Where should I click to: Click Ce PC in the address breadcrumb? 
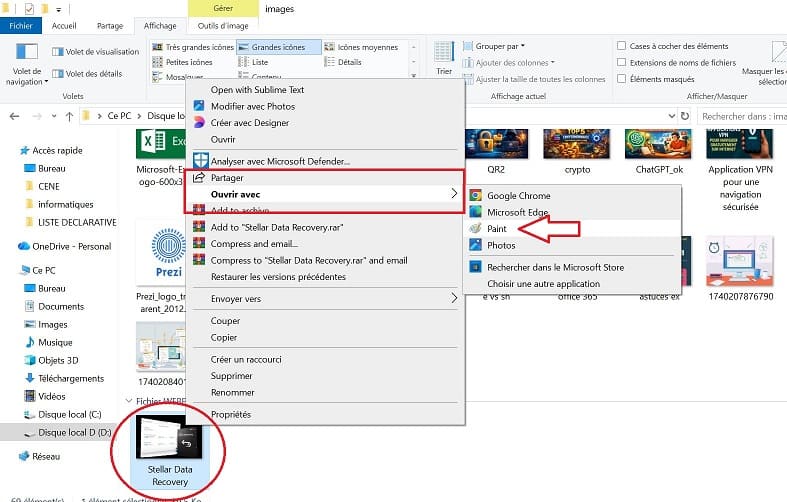click(119, 116)
